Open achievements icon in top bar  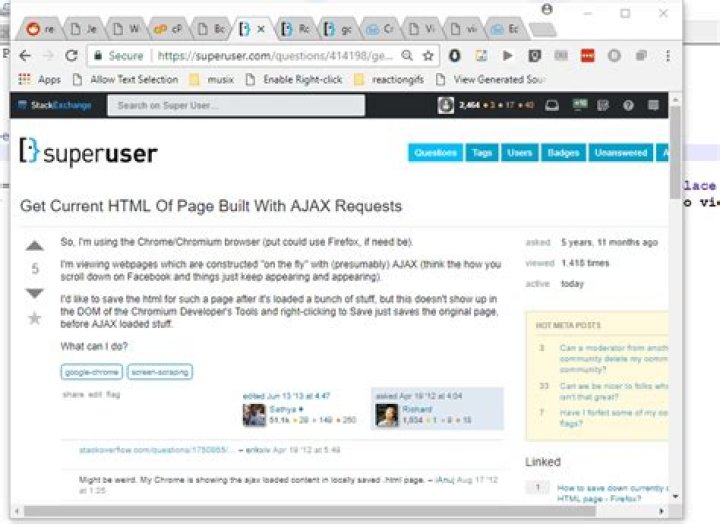point(579,105)
